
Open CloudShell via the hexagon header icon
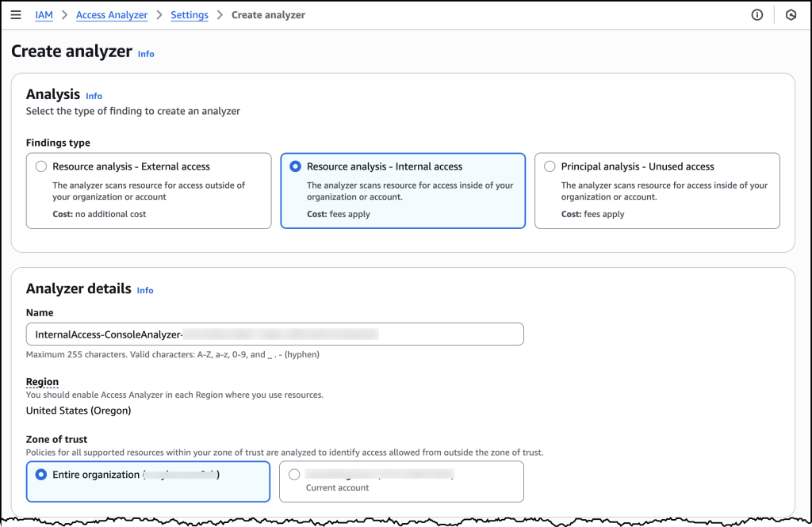click(791, 14)
